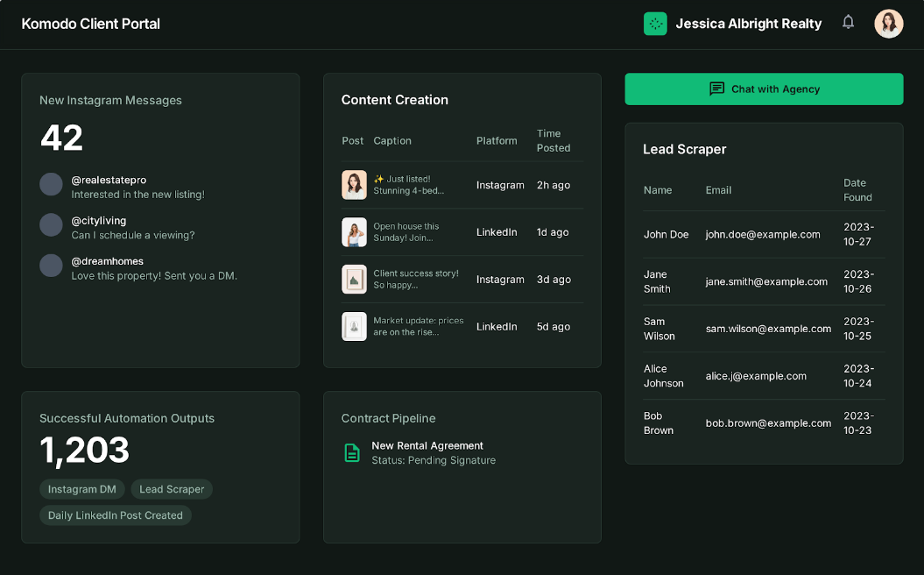Viewport: 924px width, 575px height.
Task: Open the profile avatar in the header
Action: tap(888, 23)
